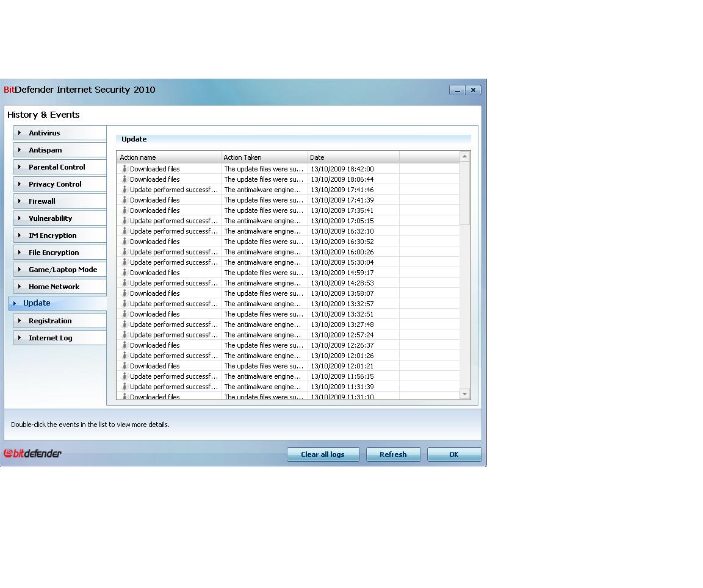This screenshot has width=703, height=588.
Task: Click info icon of 17:05:15 update row
Action: (x=124, y=221)
